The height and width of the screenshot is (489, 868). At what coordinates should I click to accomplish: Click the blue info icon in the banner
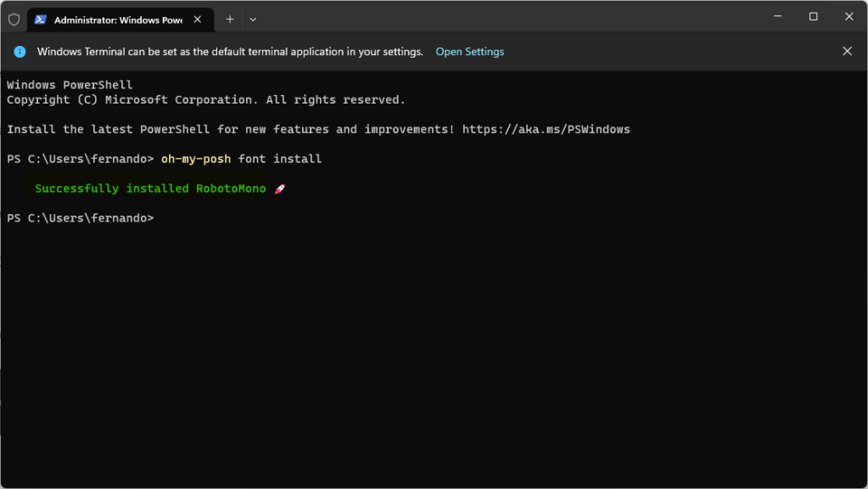click(20, 52)
